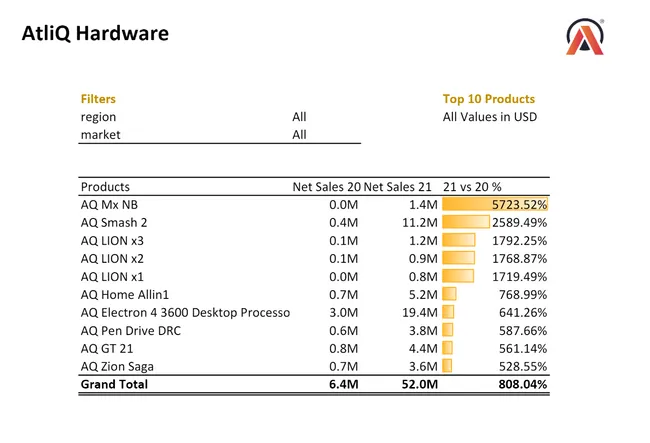
Task: Click the Net Sales 20 column header
Action: tap(326, 186)
